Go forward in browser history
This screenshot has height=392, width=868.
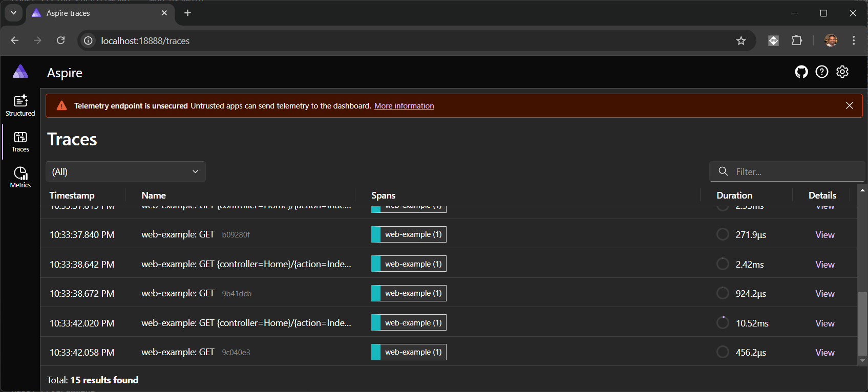pyautogui.click(x=37, y=40)
